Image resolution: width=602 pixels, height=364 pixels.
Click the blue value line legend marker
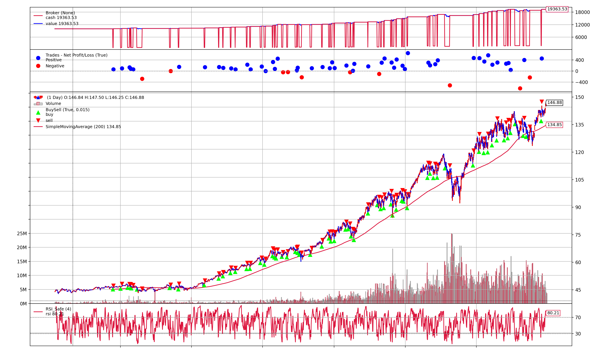pyautogui.click(x=38, y=24)
